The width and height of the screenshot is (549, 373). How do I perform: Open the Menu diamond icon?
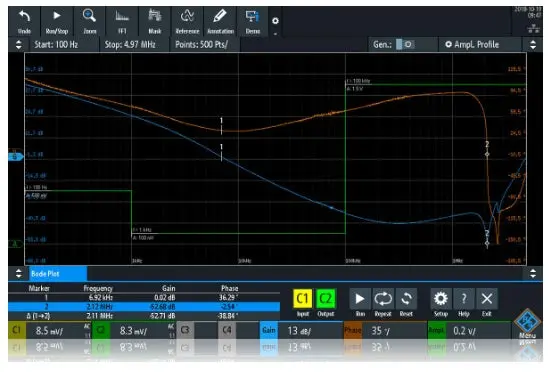(527, 322)
